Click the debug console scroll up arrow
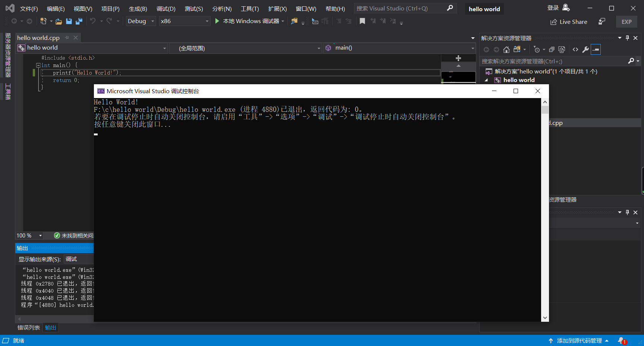Viewport: 644px width, 346px height. point(545,102)
